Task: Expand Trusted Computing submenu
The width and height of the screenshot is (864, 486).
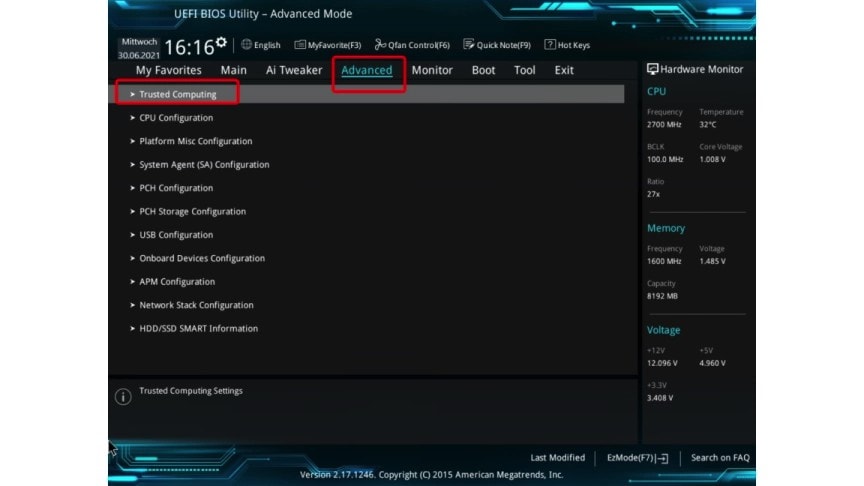Action: point(177,94)
